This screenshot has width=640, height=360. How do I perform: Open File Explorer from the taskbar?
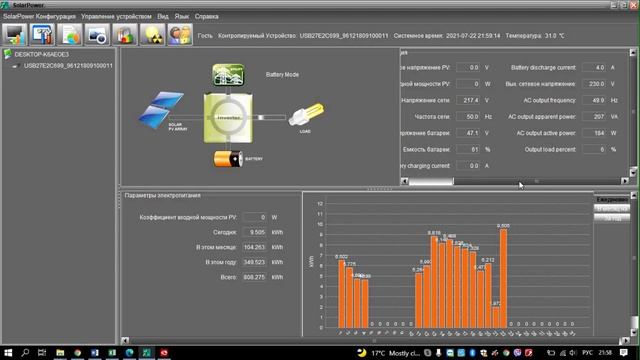click(60, 353)
